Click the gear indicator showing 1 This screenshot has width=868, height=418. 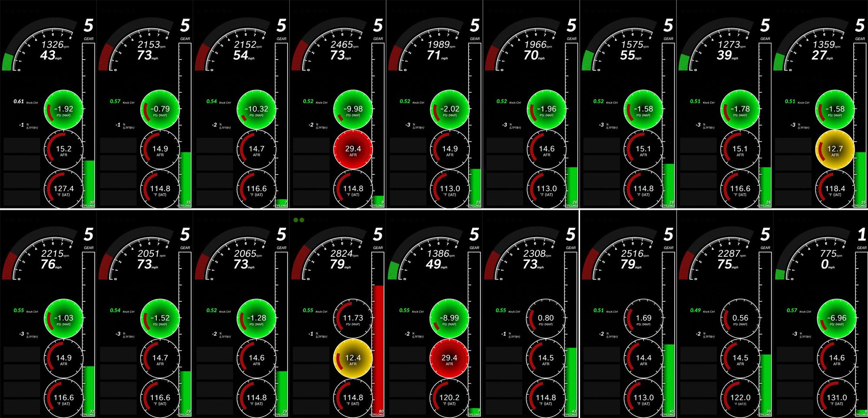[861, 236]
